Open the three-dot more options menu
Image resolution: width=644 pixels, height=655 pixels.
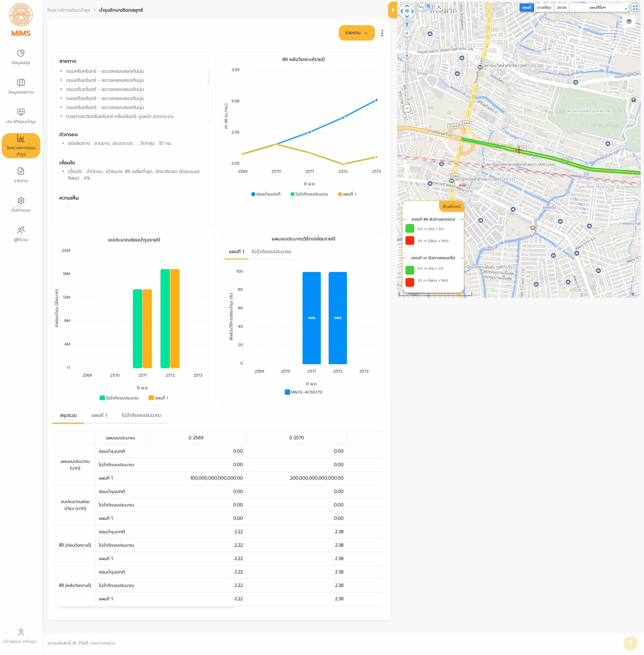(382, 33)
